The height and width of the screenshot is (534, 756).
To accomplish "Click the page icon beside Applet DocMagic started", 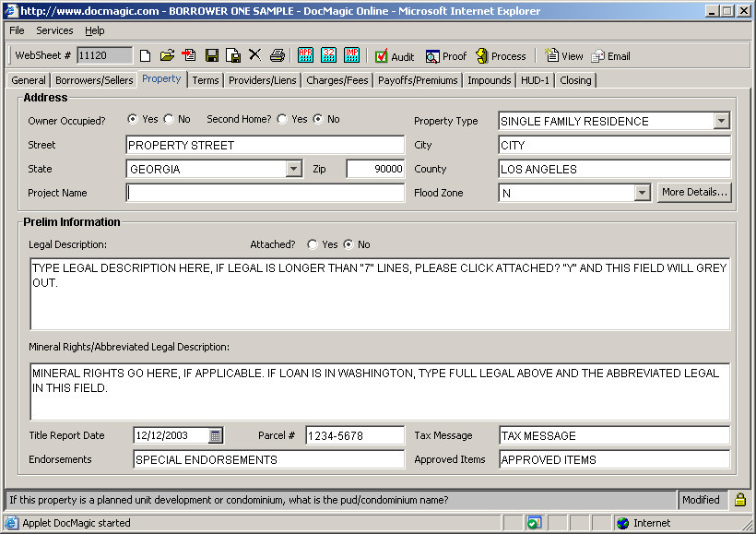I will click(x=12, y=523).
